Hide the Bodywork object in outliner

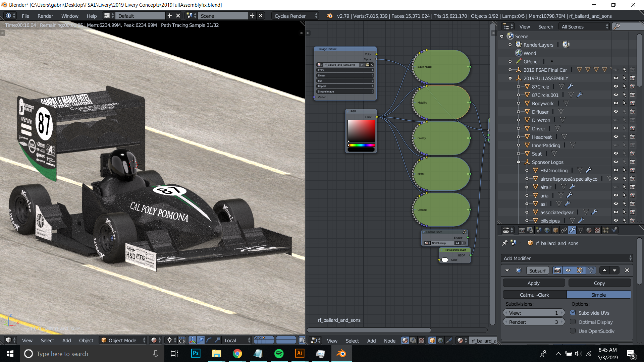(616, 103)
